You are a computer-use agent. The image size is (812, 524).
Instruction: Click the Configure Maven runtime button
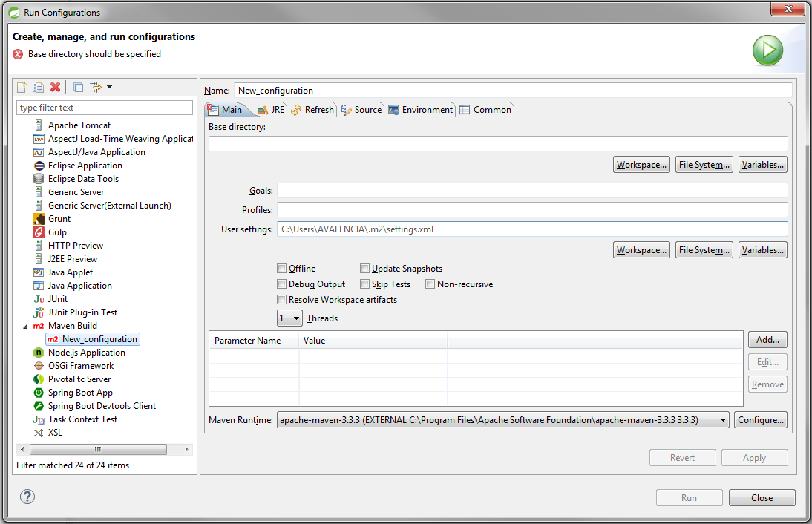click(761, 420)
